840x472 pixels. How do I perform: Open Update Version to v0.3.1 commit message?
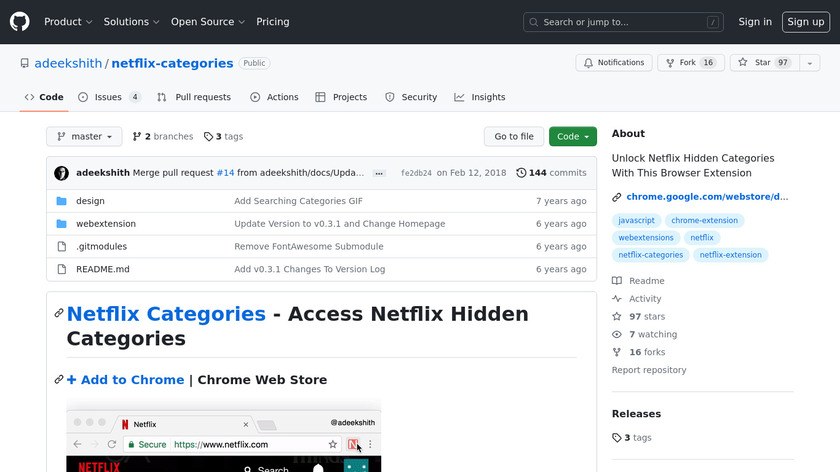click(x=340, y=224)
